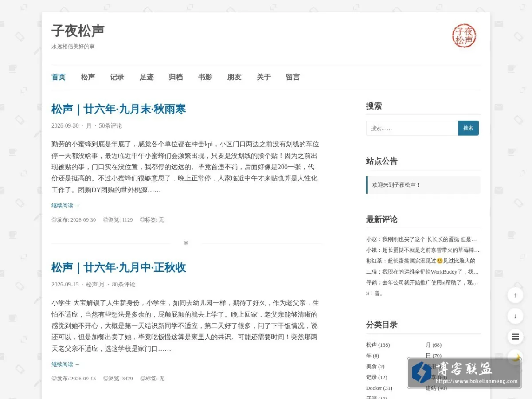Open 小饿's recent comment about 超长蛋挞

pyautogui.click(x=422, y=250)
